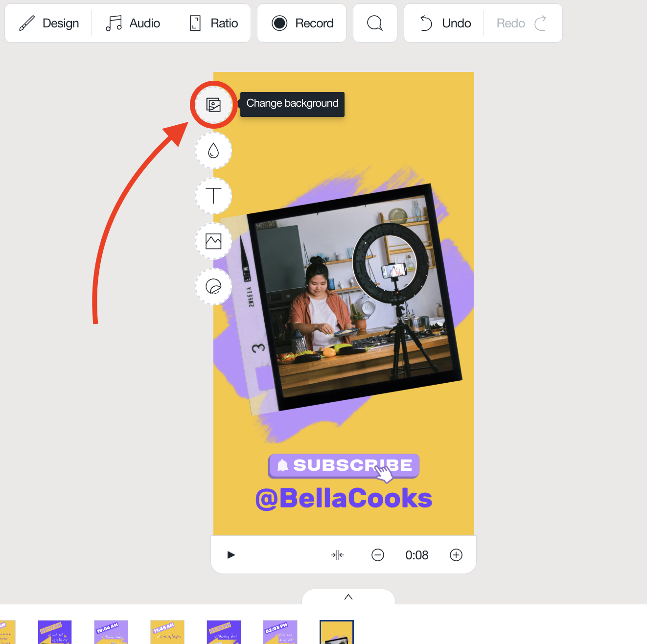Click the search magnifier icon
The width and height of the screenshot is (647, 644).
pos(375,23)
